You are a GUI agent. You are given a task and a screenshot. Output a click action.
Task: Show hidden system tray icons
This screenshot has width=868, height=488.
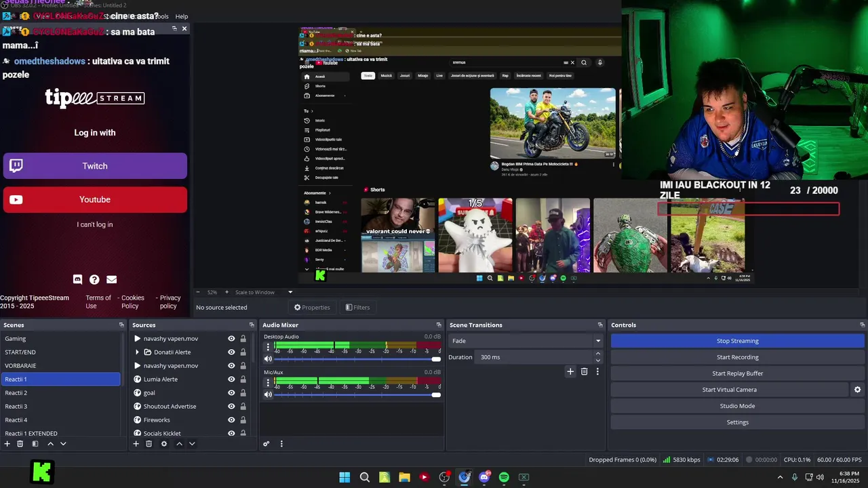(780, 477)
